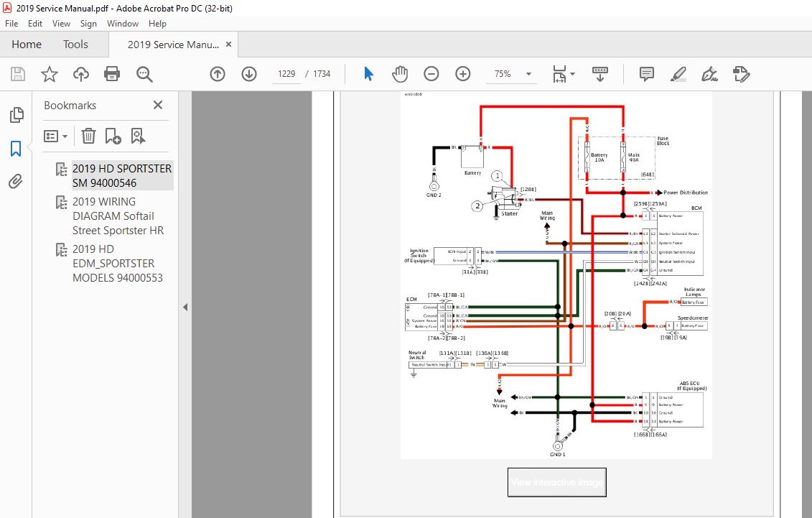Image resolution: width=812 pixels, height=518 pixels.
Task: Open bookmark 2019 HD EDM_SPORTSTER MODELS
Action: click(x=118, y=263)
